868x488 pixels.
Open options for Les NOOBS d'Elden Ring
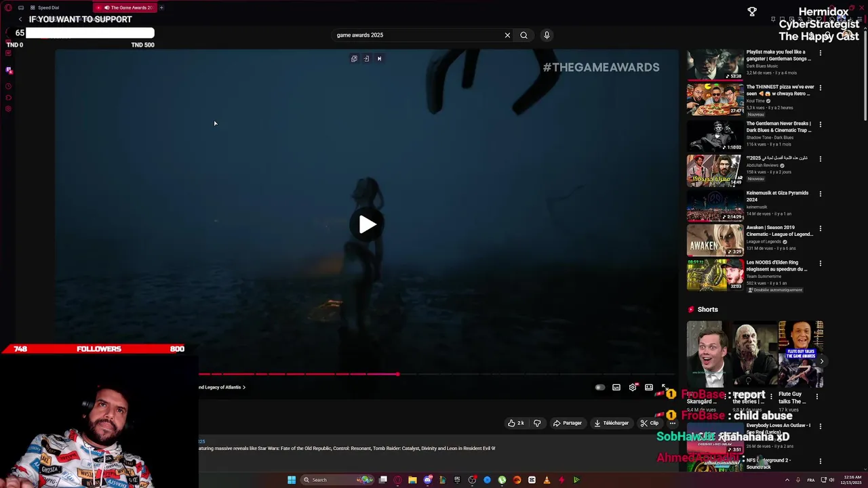(x=820, y=264)
